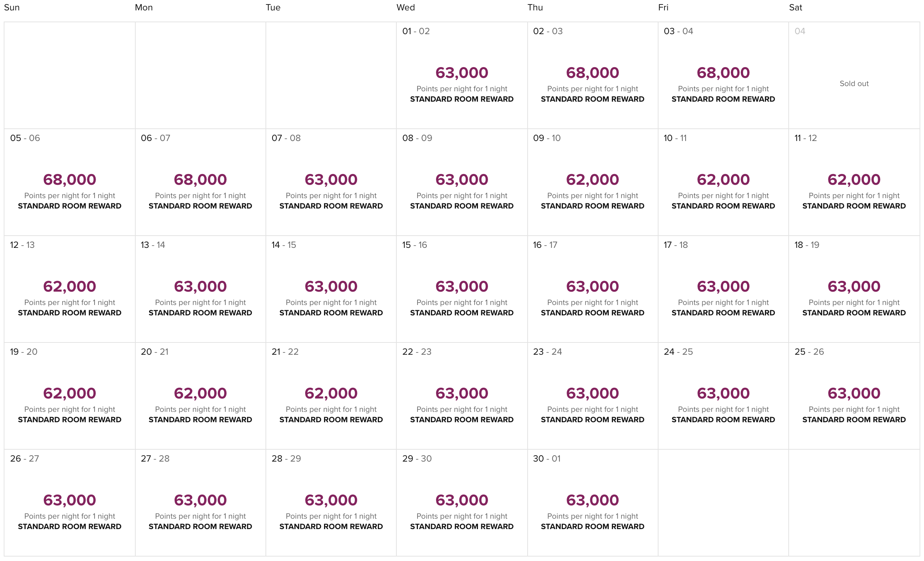924x561 pixels.
Task: Select the 11 - 12 Saturday night
Action: click(854, 182)
